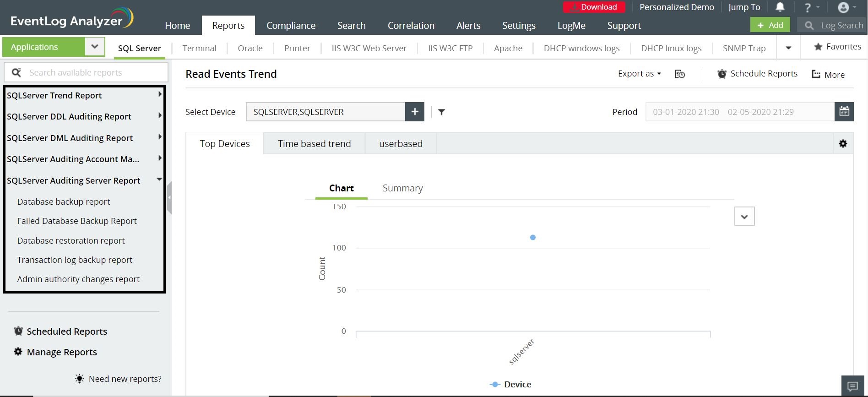
Task: Select the Printer log source tab
Action: click(x=297, y=48)
